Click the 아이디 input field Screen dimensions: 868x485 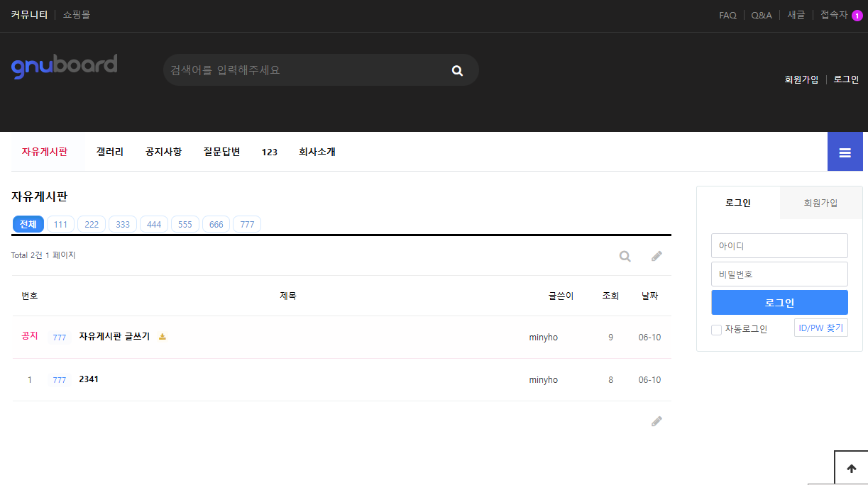[x=779, y=245]
